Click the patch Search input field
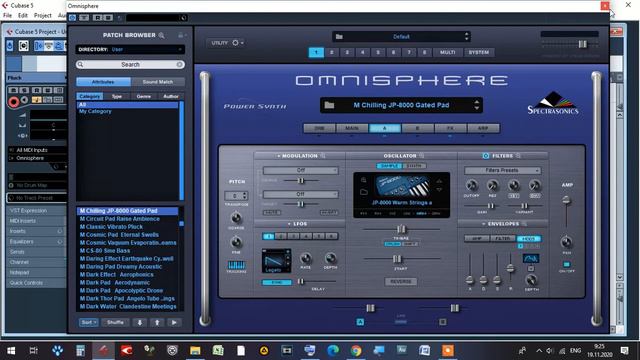Image resolution: width=640 pixels, height=360 pixels. [130, 64]
